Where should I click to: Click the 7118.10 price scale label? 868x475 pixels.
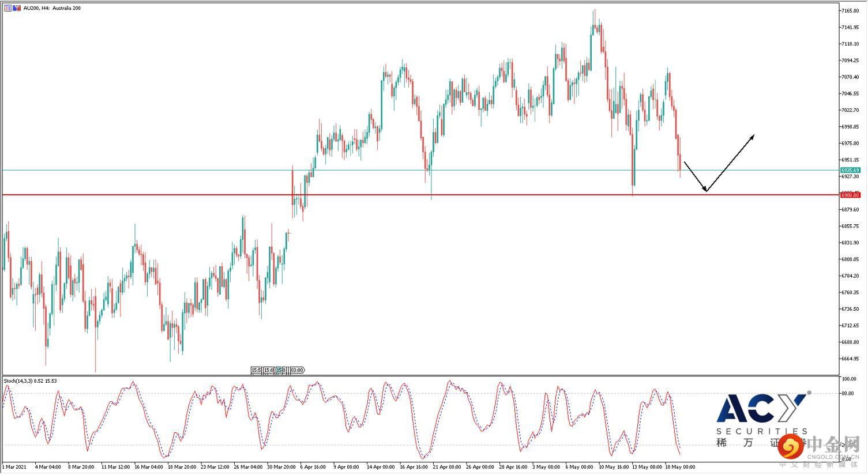pyautogui.click(x=850, y=44)
